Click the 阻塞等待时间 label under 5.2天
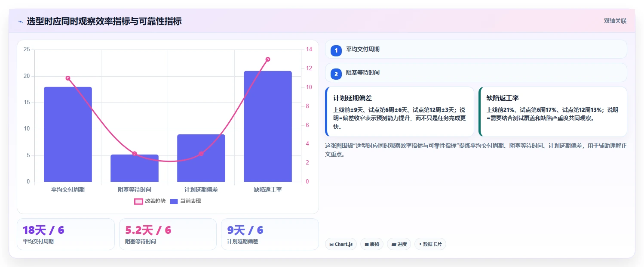 pos(141,242)
